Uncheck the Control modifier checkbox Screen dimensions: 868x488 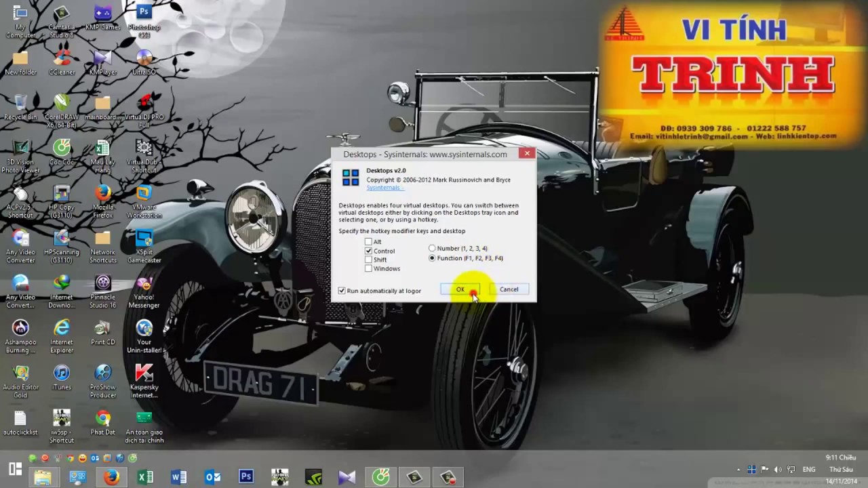[368, 251]
